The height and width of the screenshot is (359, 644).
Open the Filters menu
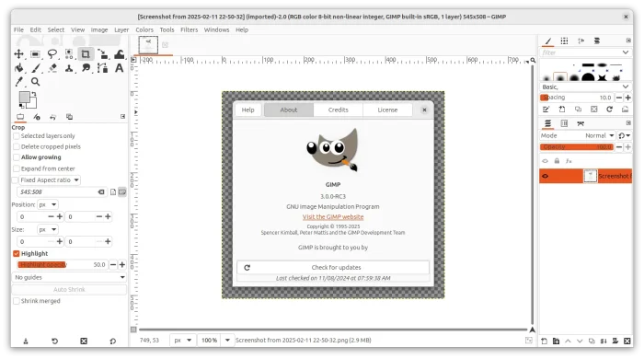pyautogui.click(x=189, y=29)
